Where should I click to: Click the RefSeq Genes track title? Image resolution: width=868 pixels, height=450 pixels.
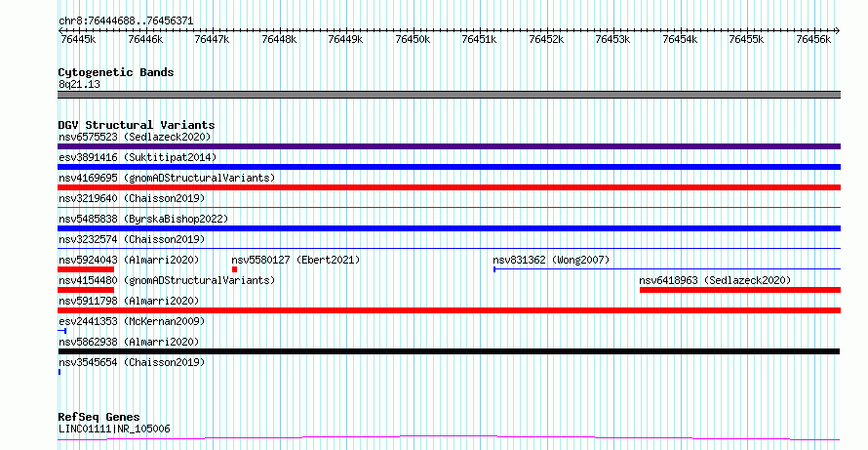pos(99,417)
